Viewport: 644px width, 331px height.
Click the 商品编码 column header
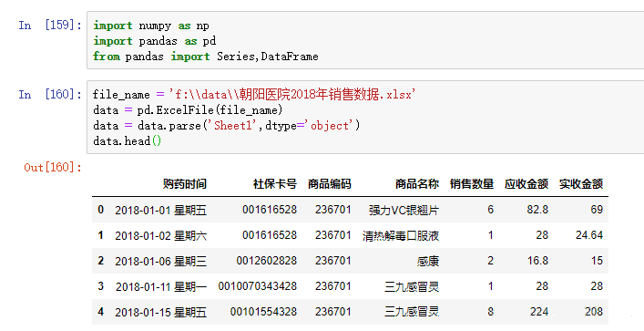coord(330,184)
